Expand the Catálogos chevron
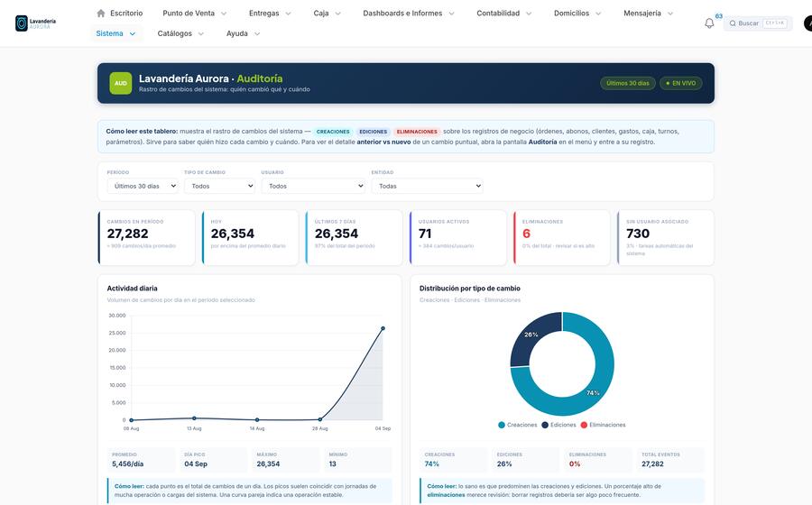Viewport: 812px width, 505px height. click(x=201, y=33)
